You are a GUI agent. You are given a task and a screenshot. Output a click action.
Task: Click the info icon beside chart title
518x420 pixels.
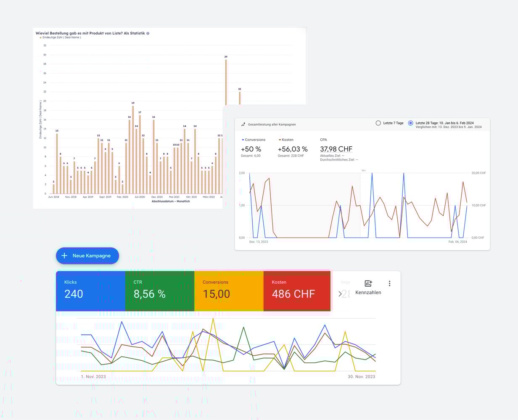[148, 33]
